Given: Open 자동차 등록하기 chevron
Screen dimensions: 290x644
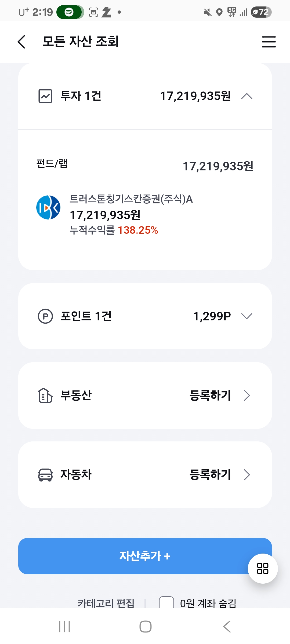Looking at the screenshot, I should pyautogui.click(x=247, y=475).
